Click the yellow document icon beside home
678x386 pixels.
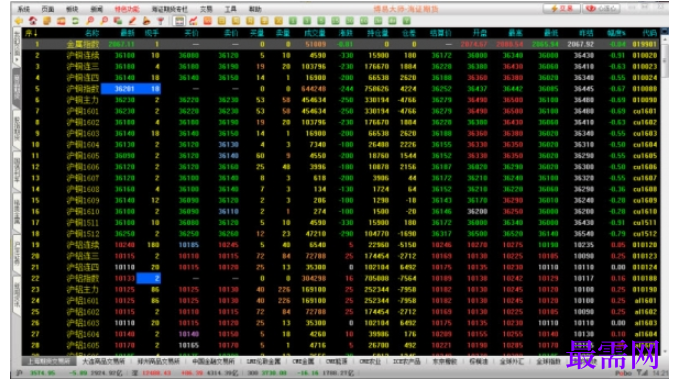pyautogui.click(x=47, y=21)
